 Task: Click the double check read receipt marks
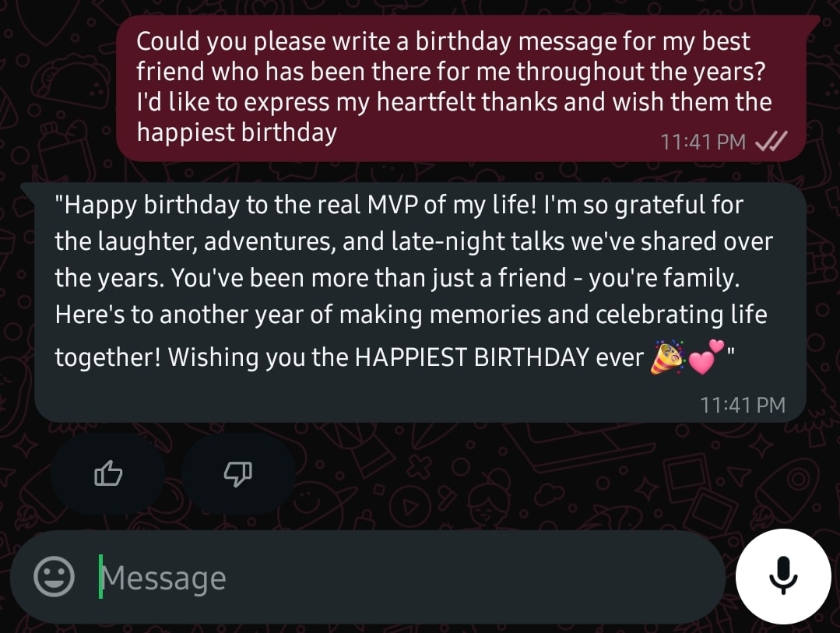point(771,142)
